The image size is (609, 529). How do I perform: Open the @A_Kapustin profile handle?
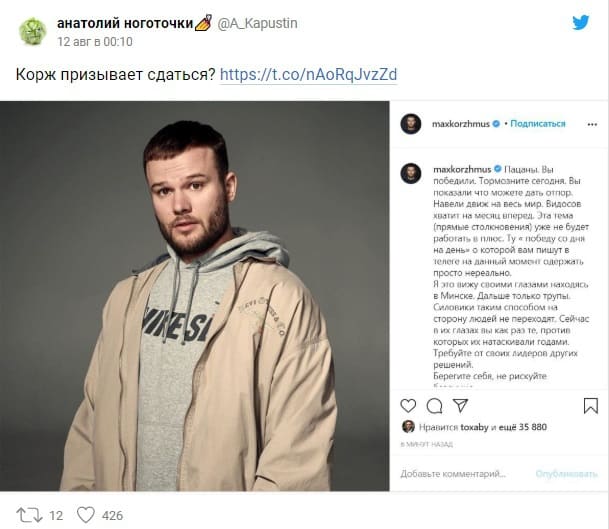258,23
